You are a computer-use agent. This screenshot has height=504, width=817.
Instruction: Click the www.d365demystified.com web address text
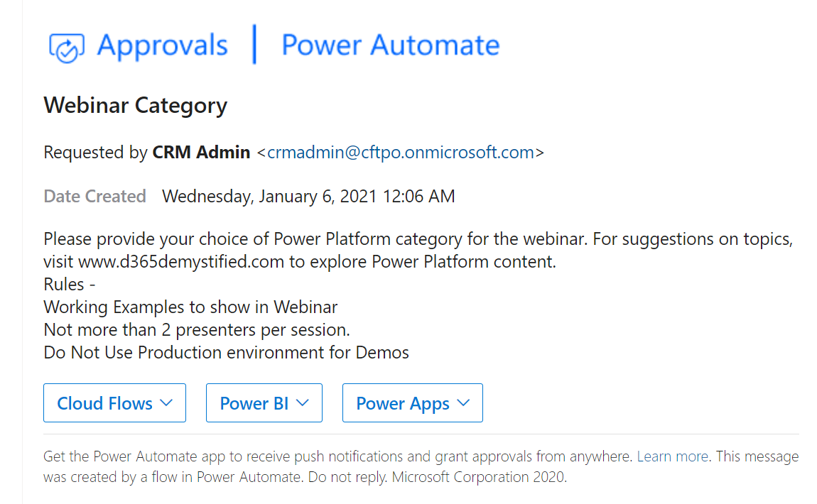pyautogui.click(x=181, y=261)
